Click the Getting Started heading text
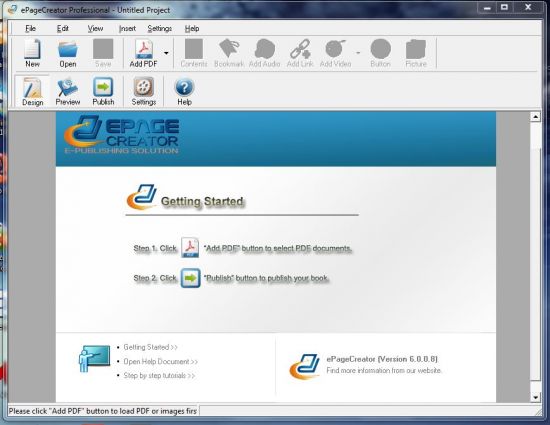 (x=202, y=201)
